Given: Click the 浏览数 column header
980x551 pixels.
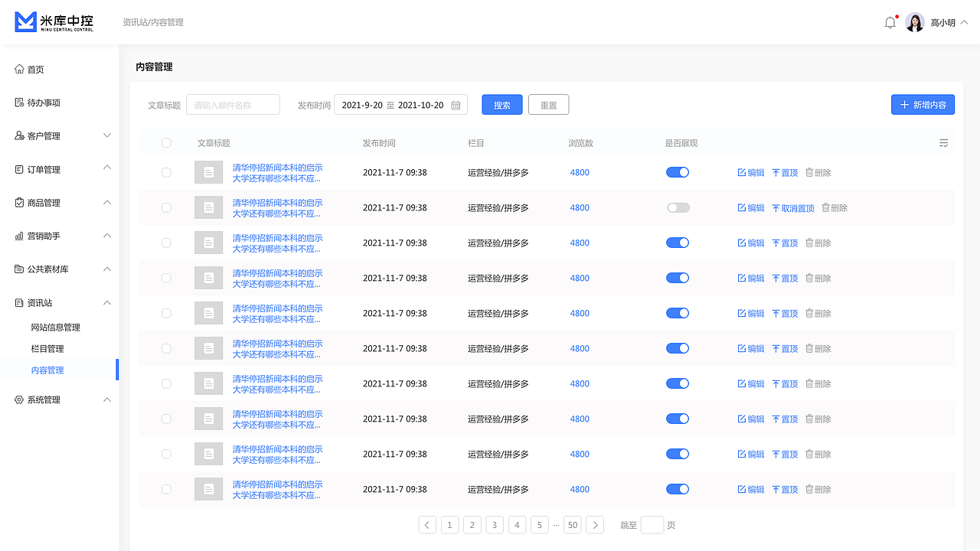Looking at the screenshot, I should click(x=580, y=143).
